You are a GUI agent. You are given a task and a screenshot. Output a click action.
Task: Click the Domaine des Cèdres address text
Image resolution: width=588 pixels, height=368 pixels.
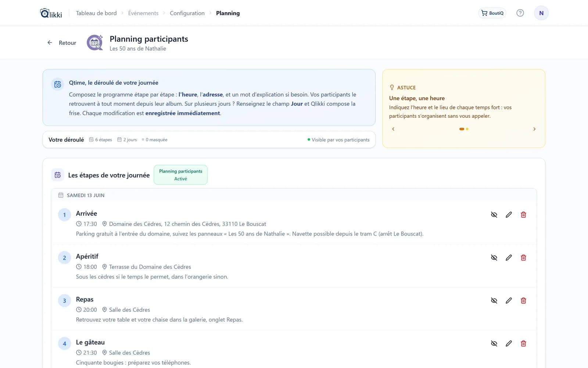click(187, 224)
